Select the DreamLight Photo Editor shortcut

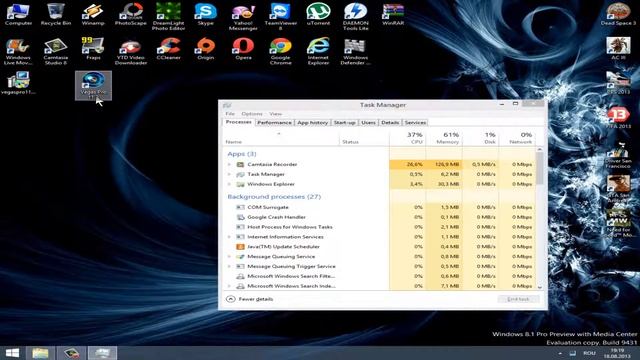(168, 17)
